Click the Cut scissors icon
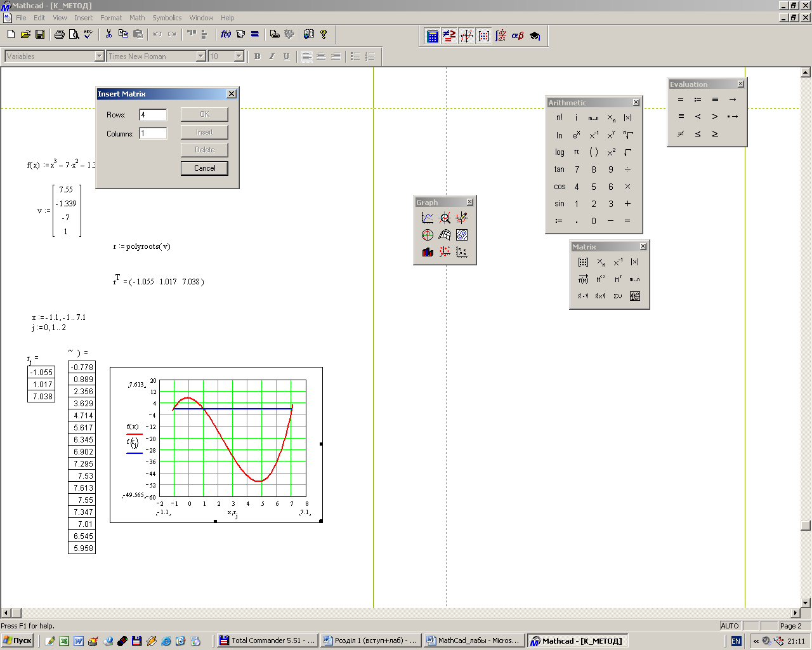The width and height of the screenshot is (812, 650). click(x=108, y=34)
